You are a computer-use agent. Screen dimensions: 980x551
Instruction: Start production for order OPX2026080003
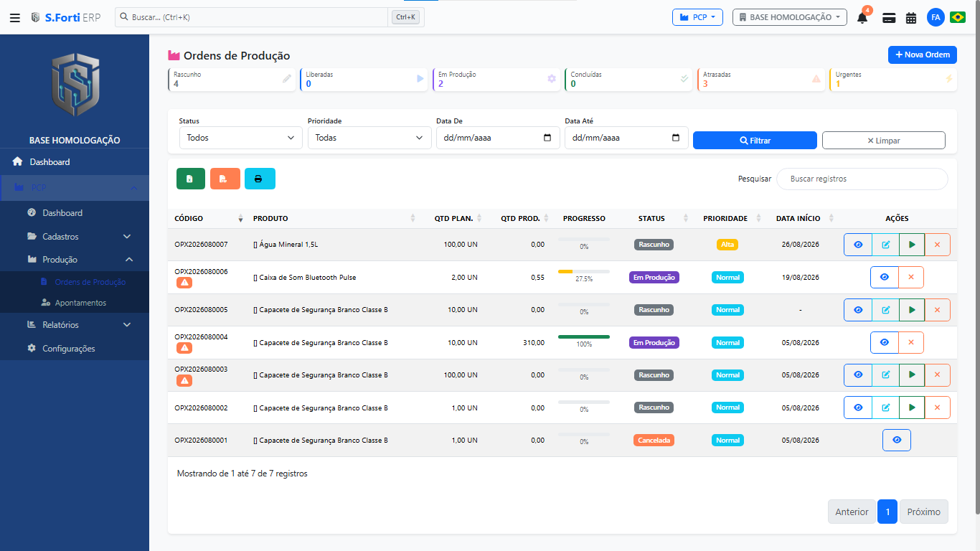click(912, 375)
